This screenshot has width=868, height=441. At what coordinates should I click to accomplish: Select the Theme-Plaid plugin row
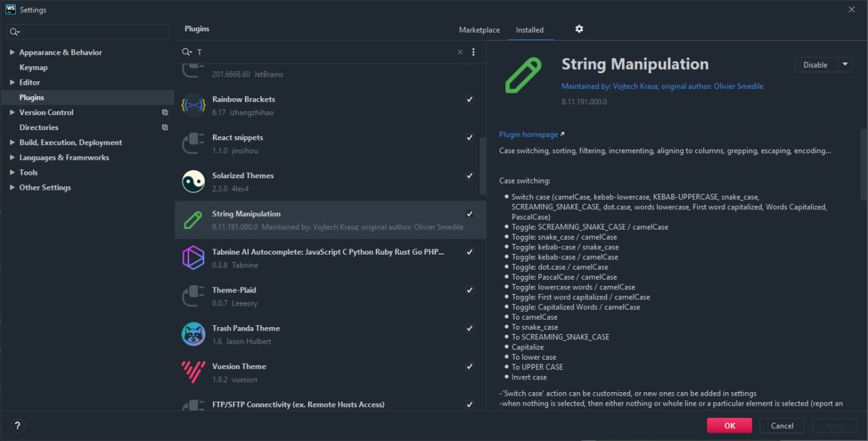click(330, 296)
